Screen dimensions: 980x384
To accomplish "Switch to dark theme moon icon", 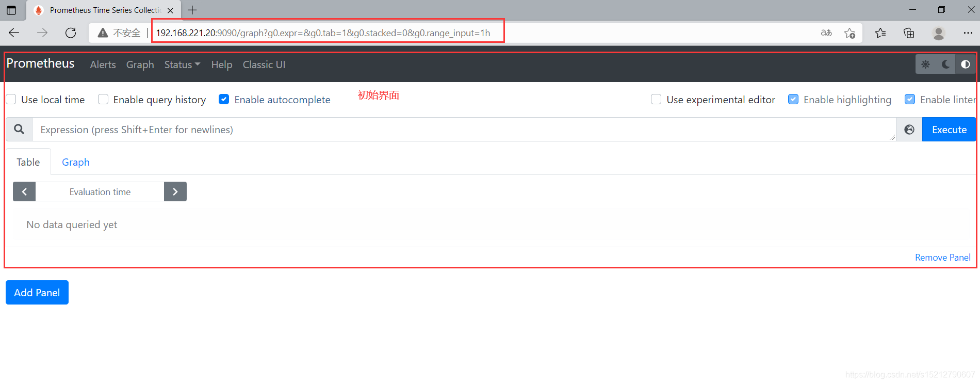I will coord(945,65).
